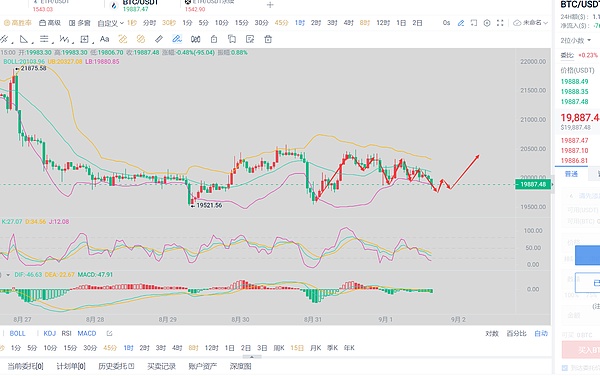600x376 pixels.
Task: Switch to the 历史委托 tab
Action: point(116,366)
